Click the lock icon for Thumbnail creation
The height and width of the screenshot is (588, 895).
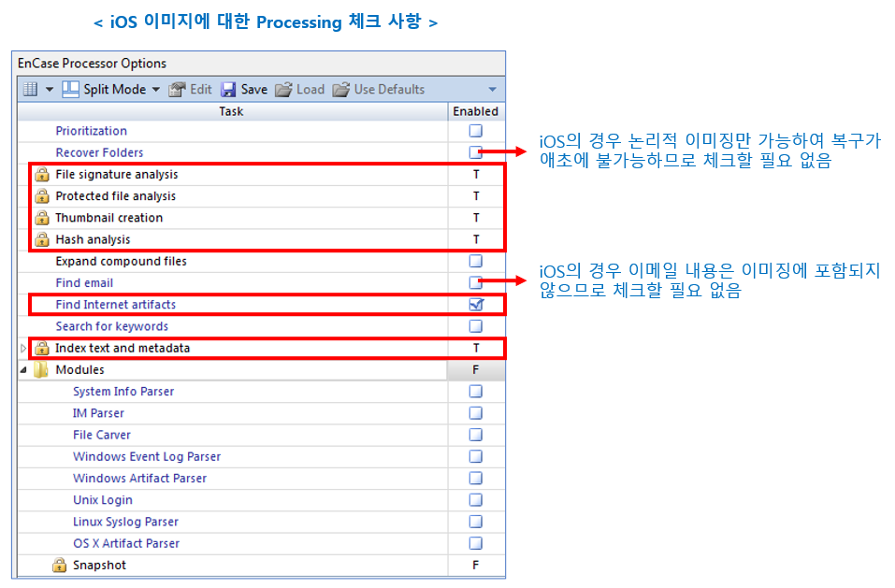tap(42, 217)
